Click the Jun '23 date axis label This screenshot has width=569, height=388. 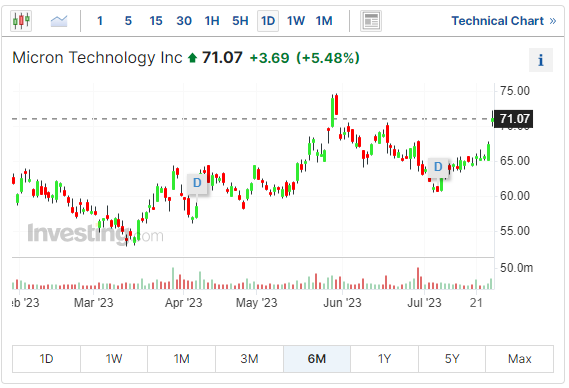tap(343, 302)
